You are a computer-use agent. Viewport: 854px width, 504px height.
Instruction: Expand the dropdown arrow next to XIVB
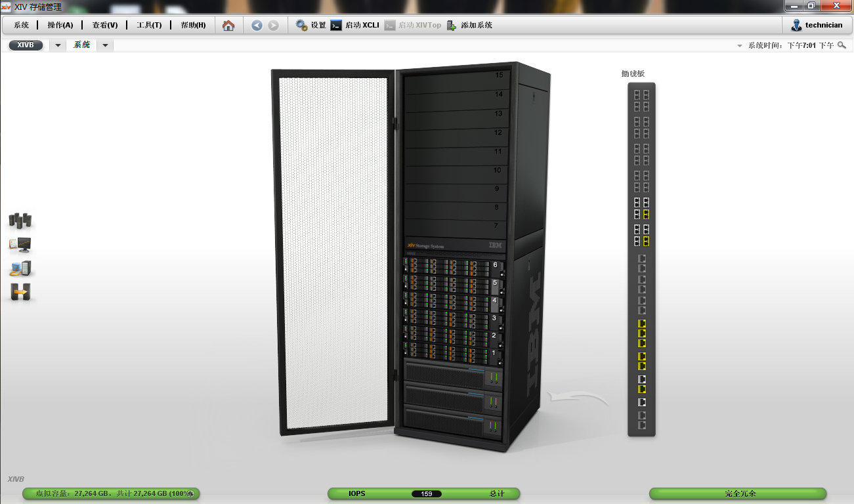point(58,45)
